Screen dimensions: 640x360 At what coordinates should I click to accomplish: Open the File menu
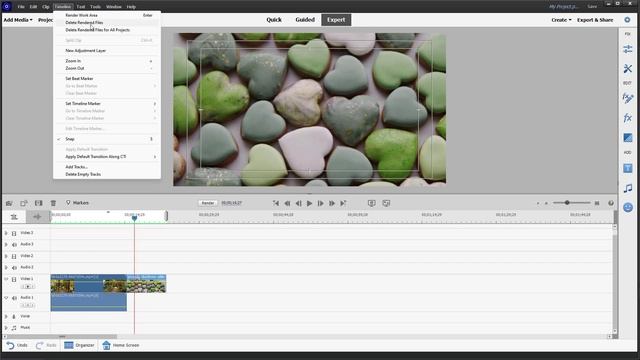point(21,7)
